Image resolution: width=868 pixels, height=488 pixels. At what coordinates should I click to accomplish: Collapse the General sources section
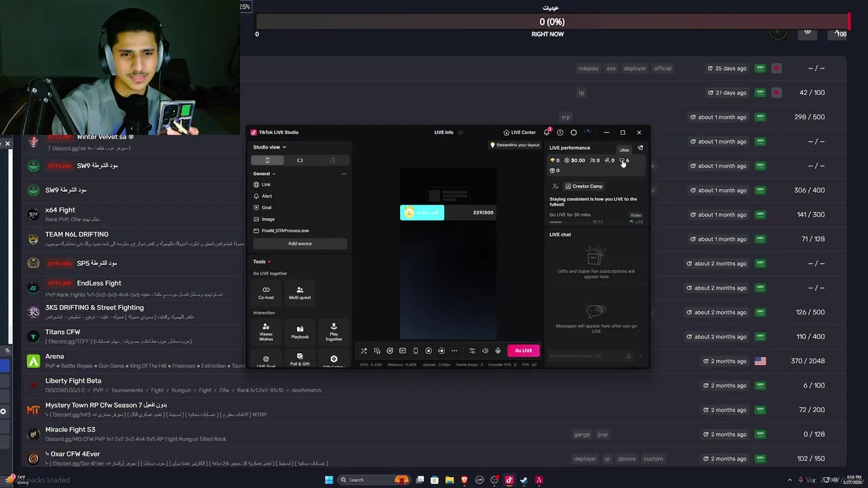pyautogui.click(x=264, y=174)
